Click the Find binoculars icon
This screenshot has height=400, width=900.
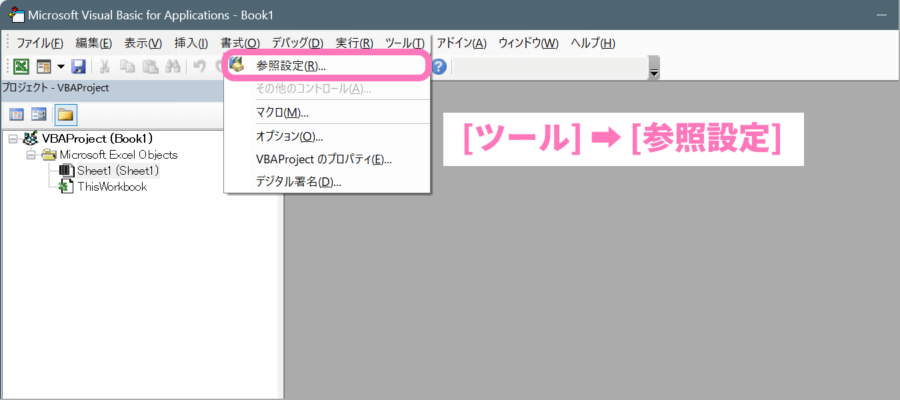172,67
